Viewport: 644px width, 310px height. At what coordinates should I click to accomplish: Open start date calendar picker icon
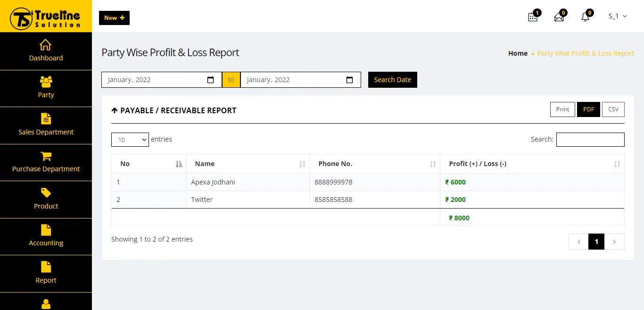(x=211, y=80)
